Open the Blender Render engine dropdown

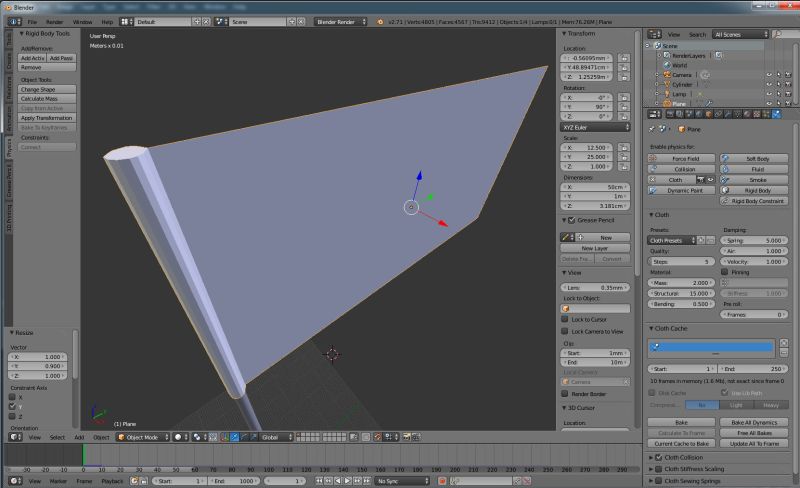pos(341,22)
